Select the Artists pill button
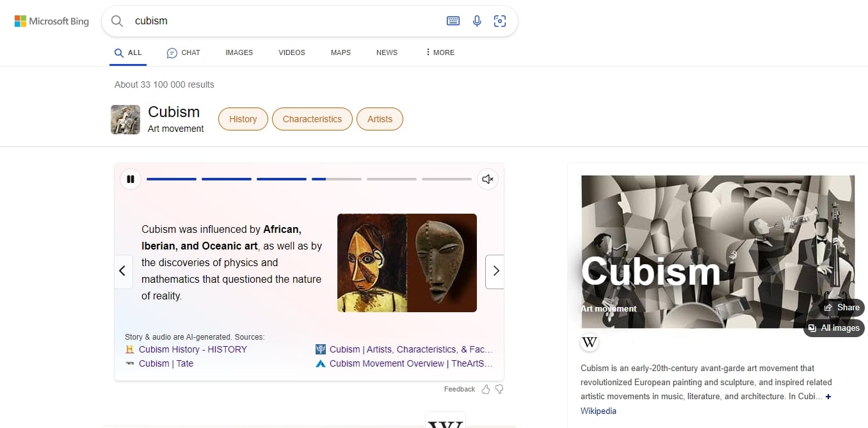Screen dimensions: 868x428 coord(380,119)
